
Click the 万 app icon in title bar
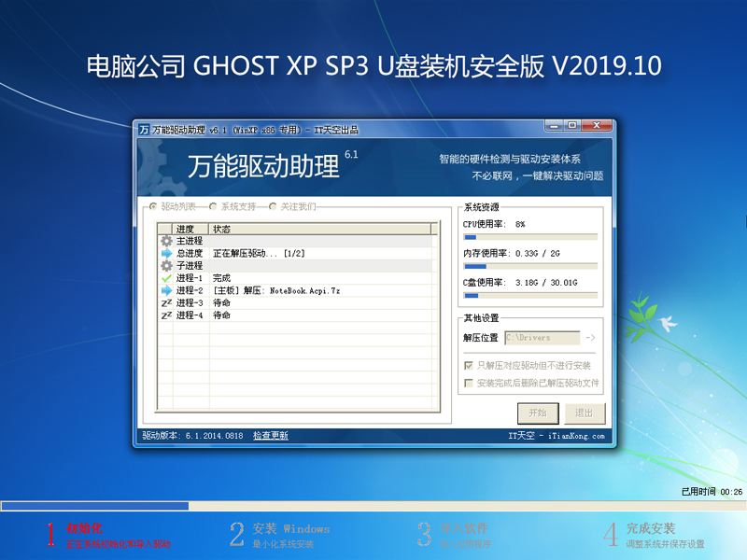pos(144,130)
